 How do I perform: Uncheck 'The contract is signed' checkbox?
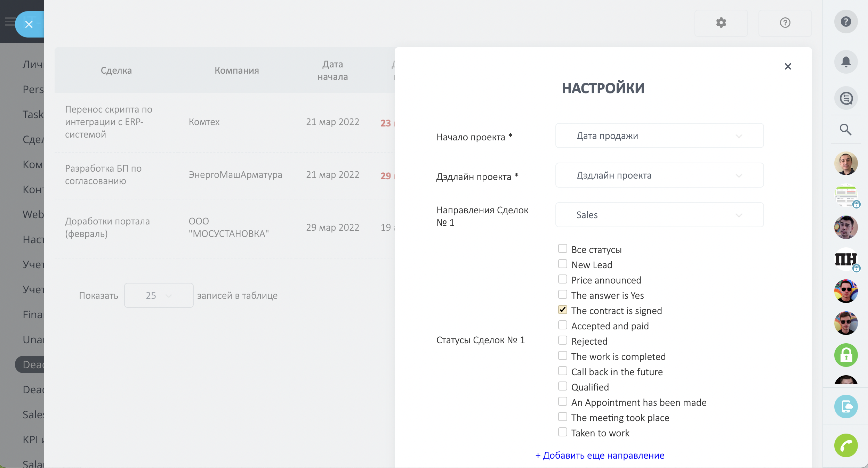pyautogui.click(x=562, y=310)
